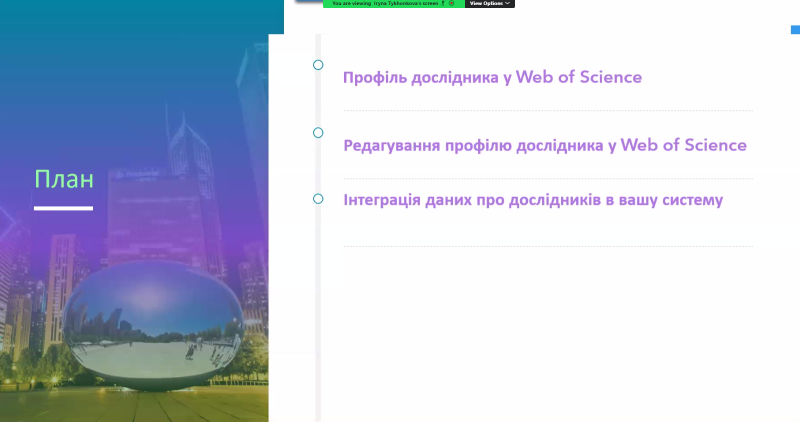Click 'Профіль дослідника у Web of Science' heading
The height and width of the screenshot is (422, 800).
point(492,78)
